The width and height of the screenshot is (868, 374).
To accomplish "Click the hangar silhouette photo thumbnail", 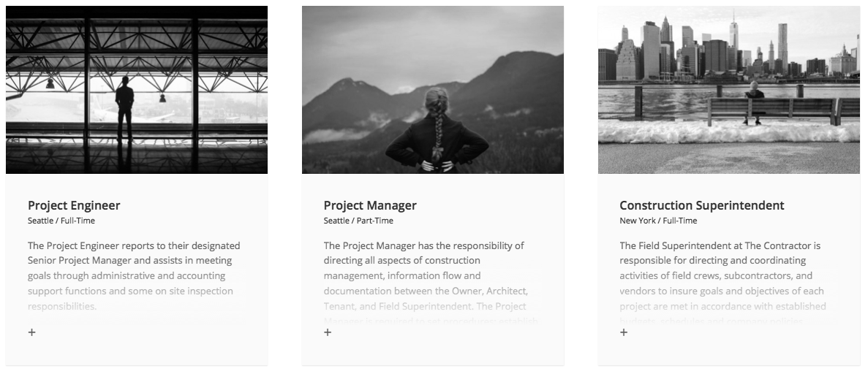I will [137, 90].
